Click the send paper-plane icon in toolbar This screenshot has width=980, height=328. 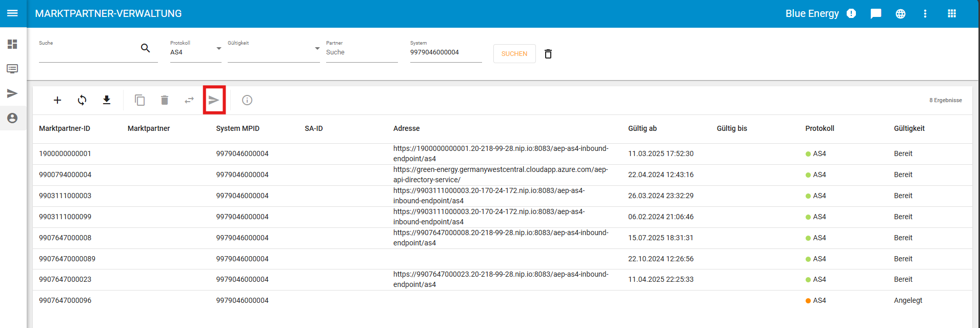[214, 100]
